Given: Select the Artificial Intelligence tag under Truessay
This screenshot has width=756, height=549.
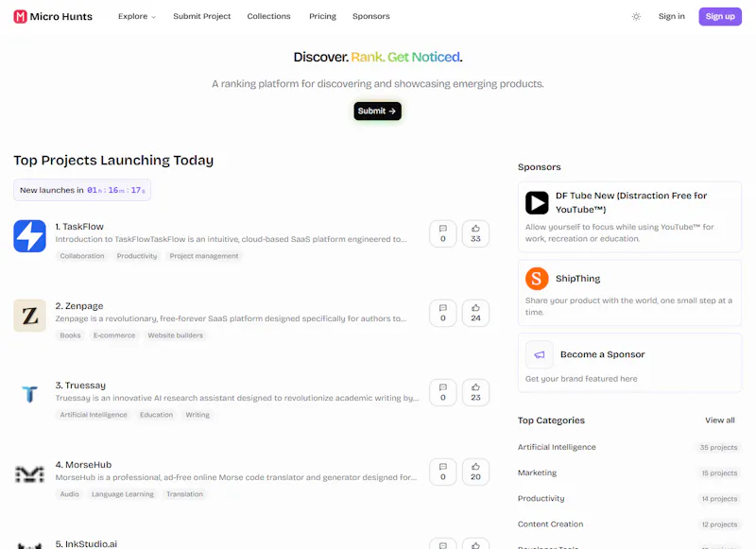Looking at the screenshot, I should coord(94,415).
